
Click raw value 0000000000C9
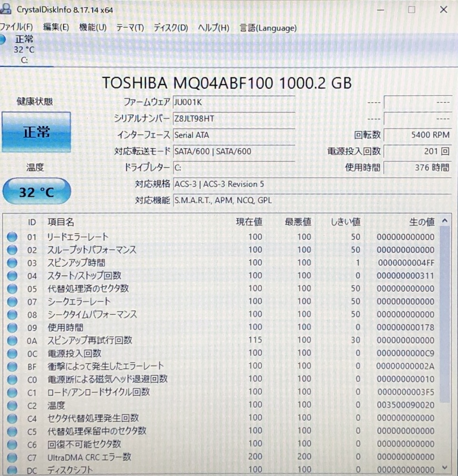(x=406, y=353)
